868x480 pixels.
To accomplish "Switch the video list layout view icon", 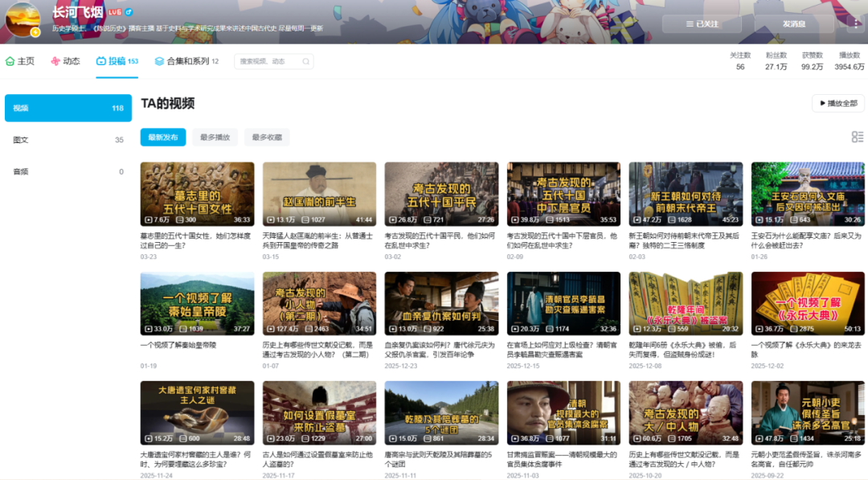I will (858, 137).
